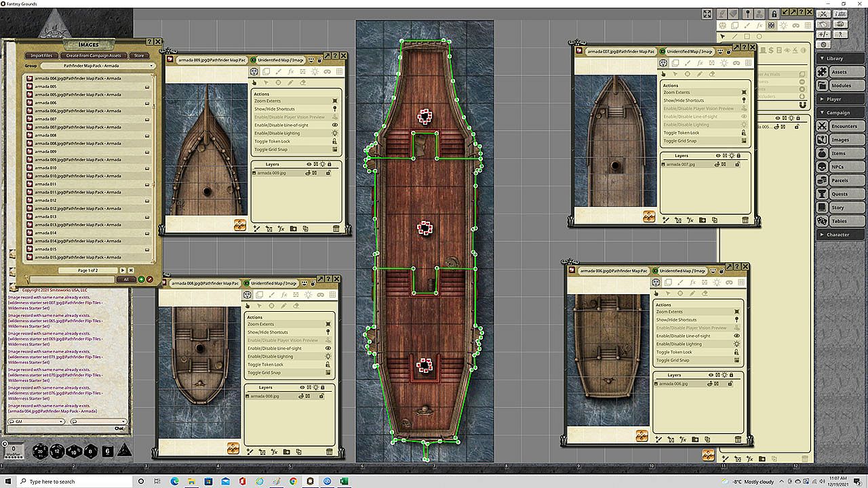The width and height of the screenshot is (868, 488).
Task: Click Create From Campaign Assets button
Action: point(94,56)
